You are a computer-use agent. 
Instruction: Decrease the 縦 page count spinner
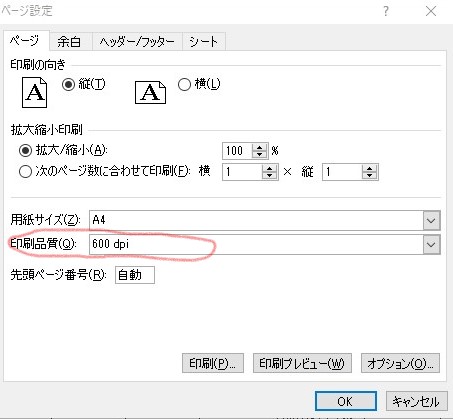tap(369, 176)
